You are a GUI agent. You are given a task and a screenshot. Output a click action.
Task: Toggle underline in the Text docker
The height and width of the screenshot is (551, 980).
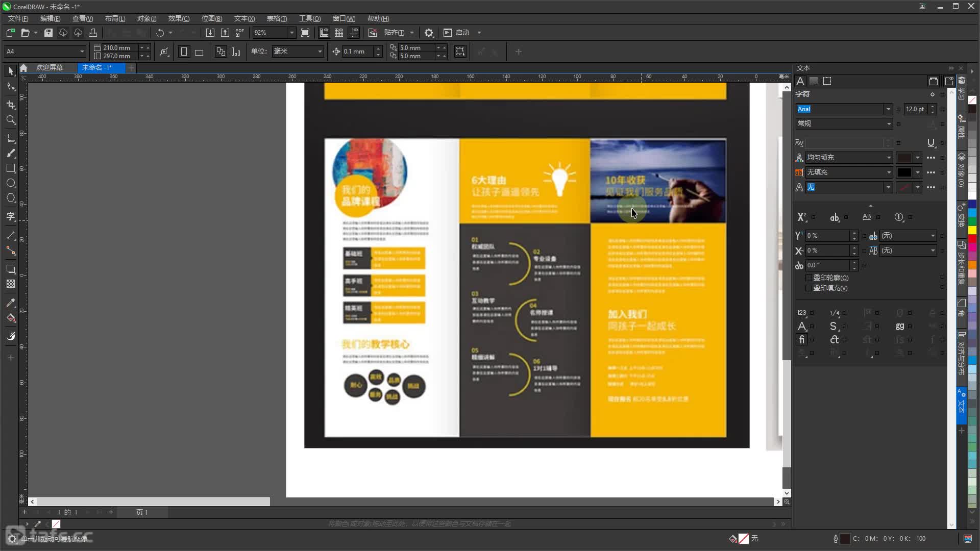(931, 143)
